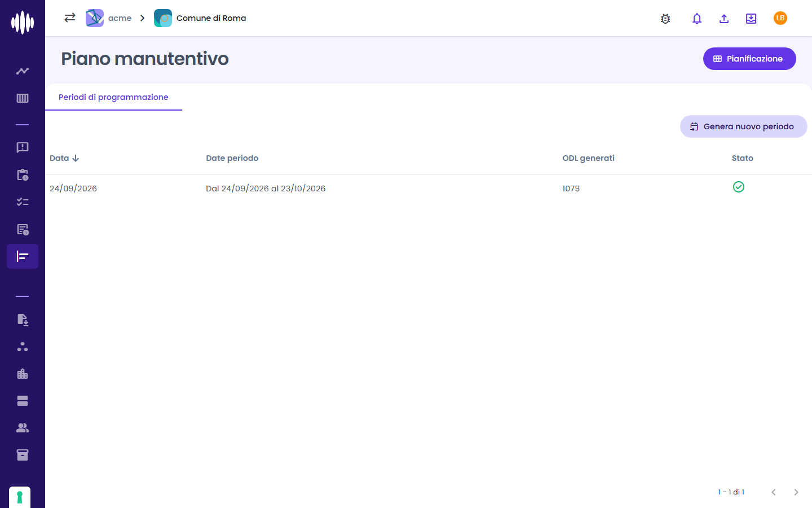Click the keyhole icon at sidebar bottom
812x508 pixels.
point(20,497)
